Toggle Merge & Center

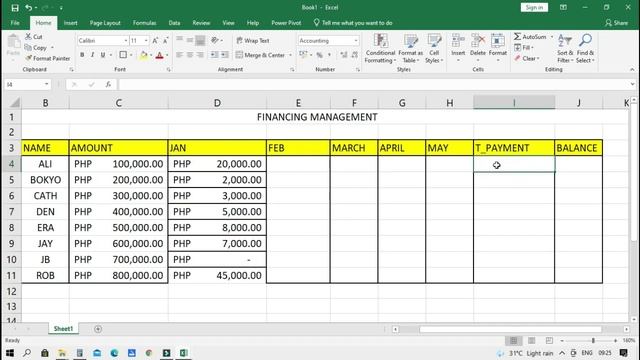pyautogui.click(x=260, y=55)
